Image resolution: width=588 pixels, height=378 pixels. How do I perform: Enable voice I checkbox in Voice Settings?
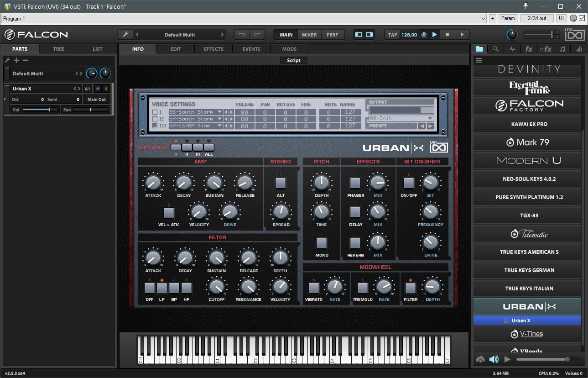pyautogui.click(x=155, y=112)
